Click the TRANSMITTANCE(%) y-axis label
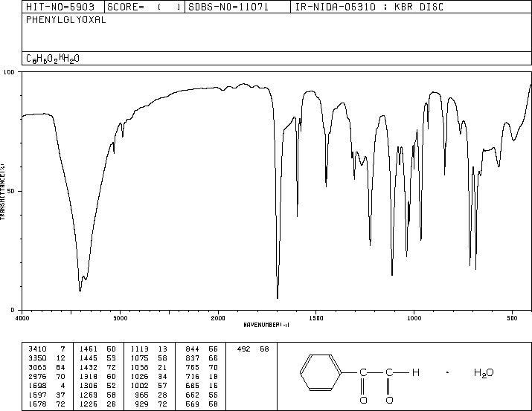This screenshot has width=532, height=411. coord(2,192)
